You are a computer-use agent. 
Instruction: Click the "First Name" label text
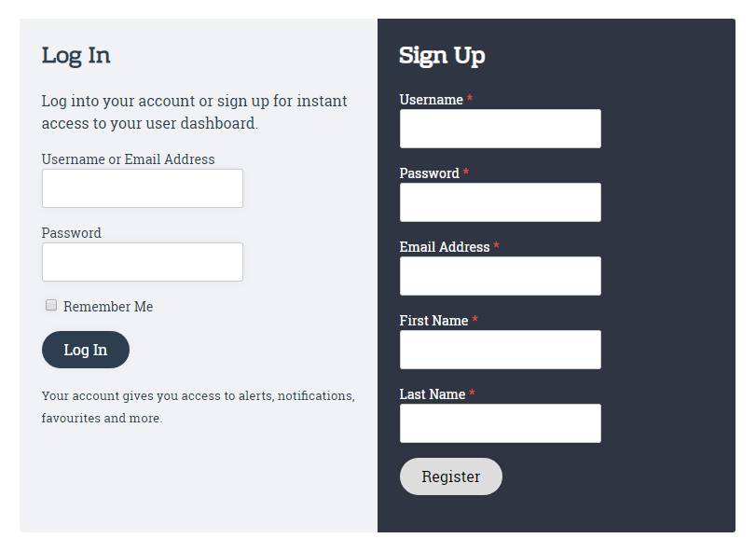(433, 321)
